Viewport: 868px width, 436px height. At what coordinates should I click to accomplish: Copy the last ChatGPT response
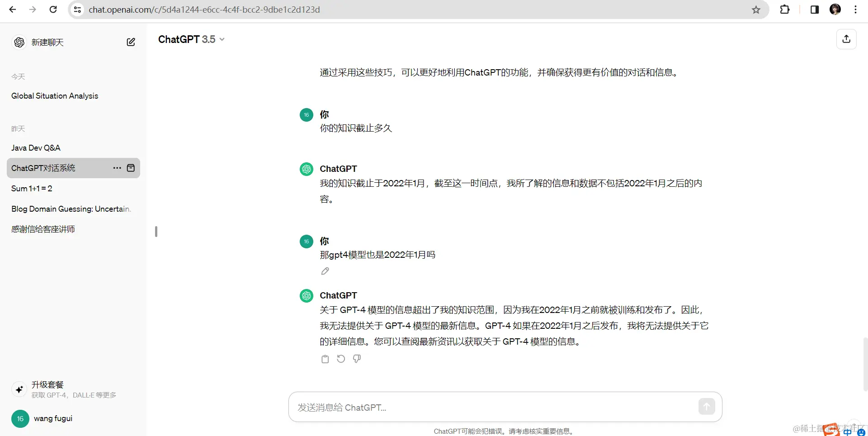tap(325, 359)
